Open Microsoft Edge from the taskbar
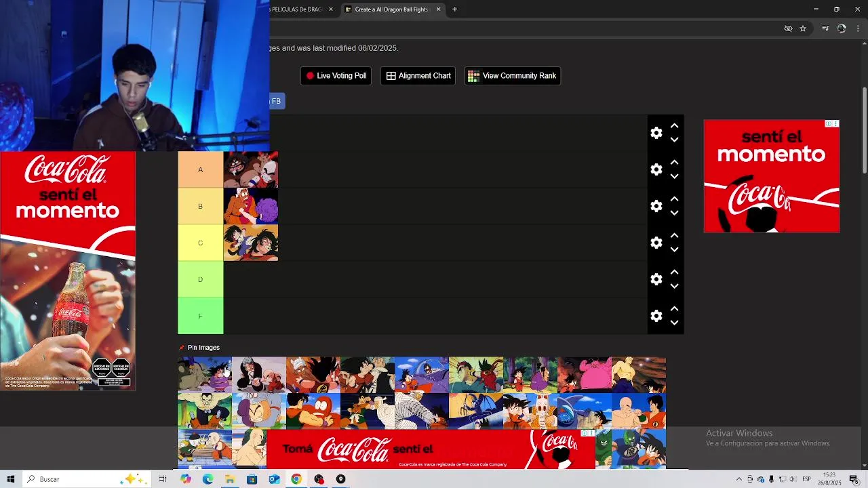This screenshot has width=868, height=488. (x=208, y=479)
